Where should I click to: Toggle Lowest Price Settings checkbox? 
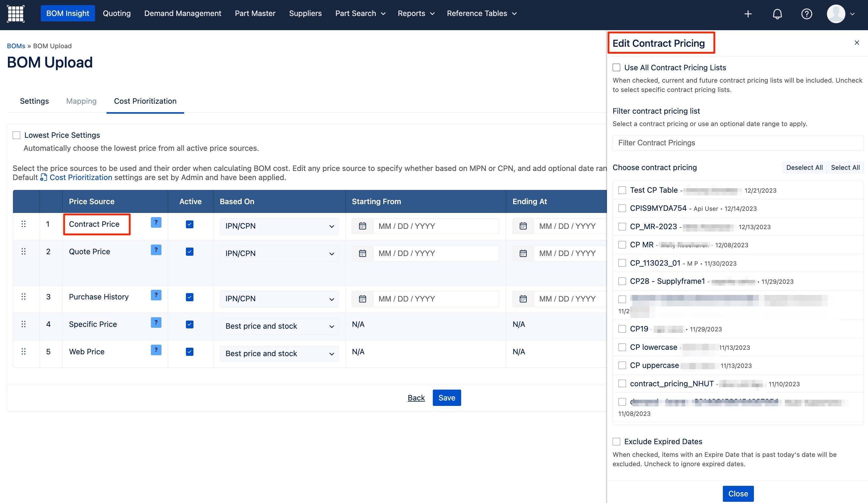[17, 135]
